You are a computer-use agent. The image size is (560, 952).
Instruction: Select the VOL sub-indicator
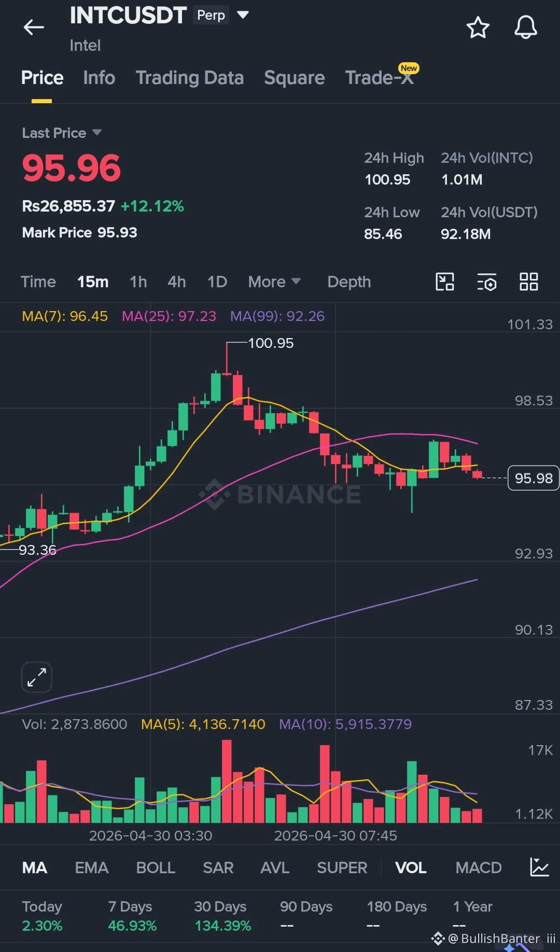click(x=411, y=867)
